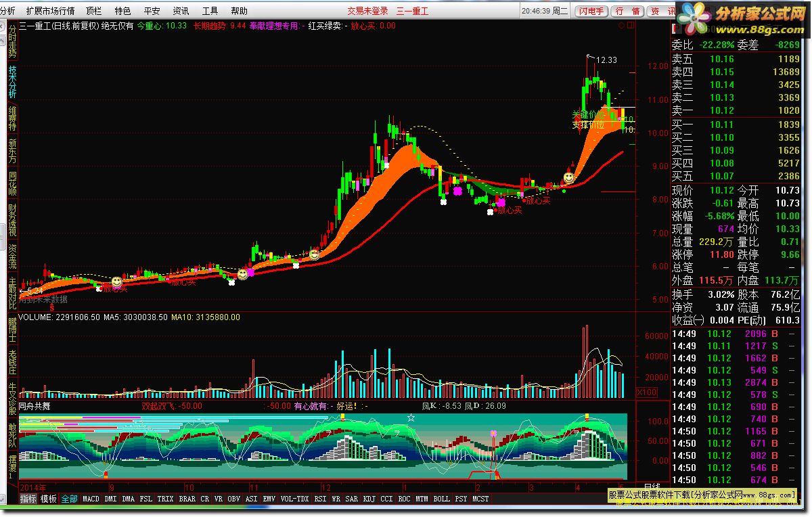Open the 敢死队 side tab

12,435
